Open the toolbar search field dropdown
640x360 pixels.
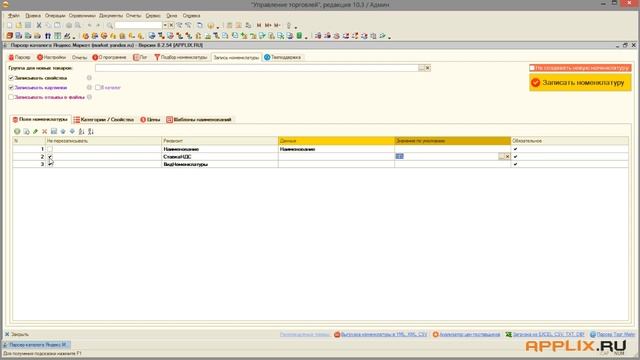[165, 25]
